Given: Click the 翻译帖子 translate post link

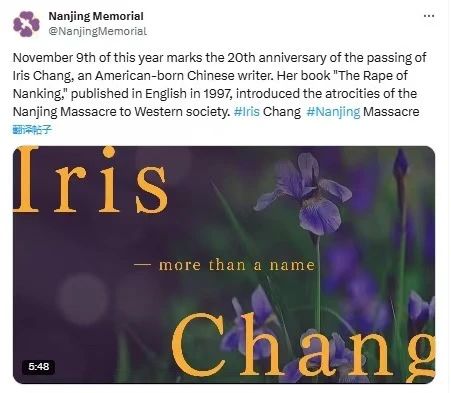Looking at the screenshot, I should [32, 129].
